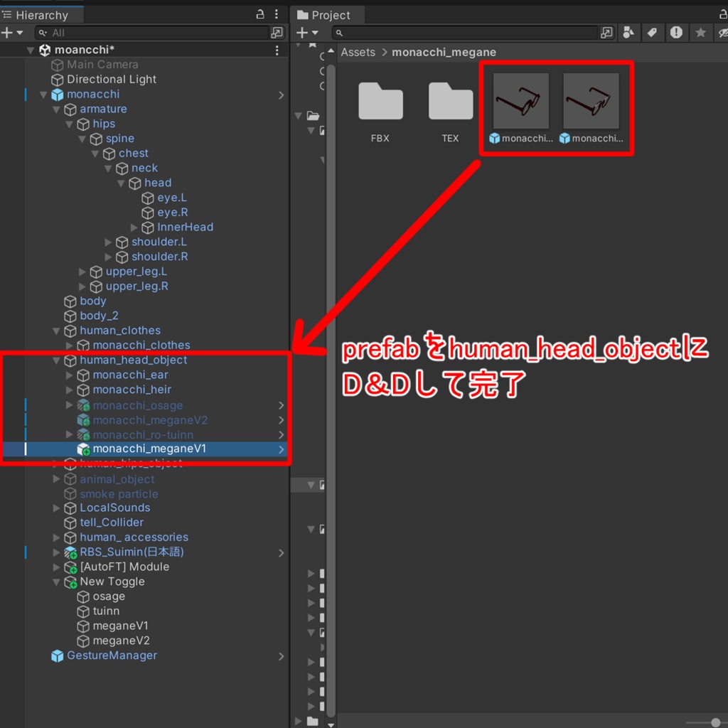Select the Hierarchy tab
The height and width of the screenshot is (728, 728).
(x=36, y=16)
